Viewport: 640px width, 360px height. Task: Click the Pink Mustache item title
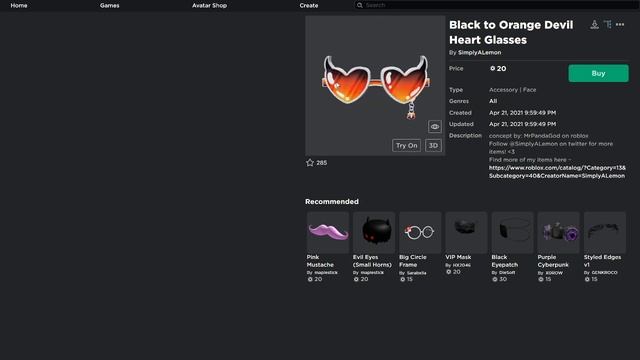[320, 261]
